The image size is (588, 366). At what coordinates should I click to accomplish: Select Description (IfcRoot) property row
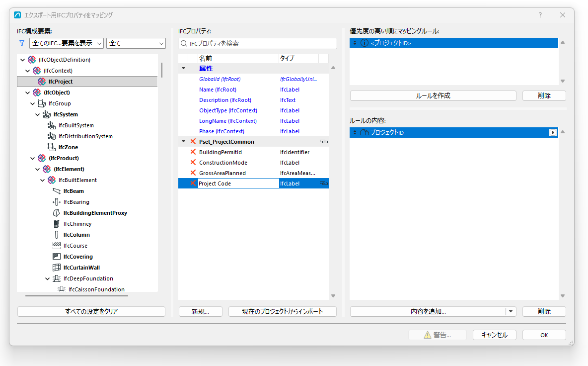[x=253, y=100]
